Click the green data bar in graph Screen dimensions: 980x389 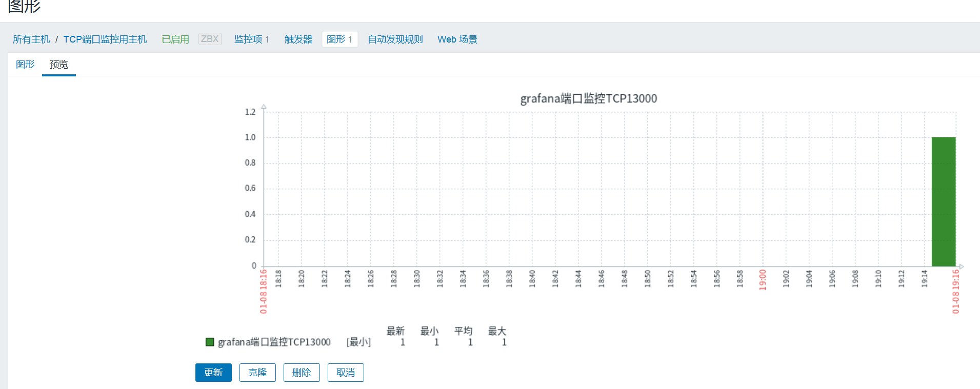coord(944,201)
